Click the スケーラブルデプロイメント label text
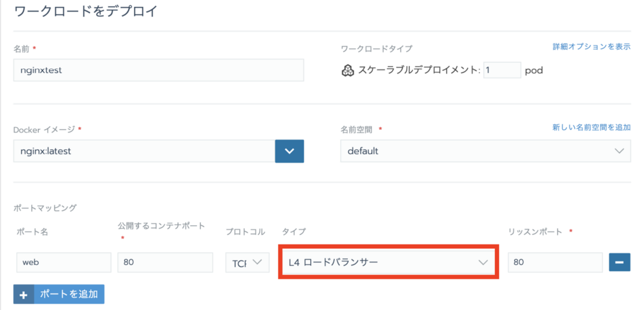The image size is (644, 310). point(419,71)
